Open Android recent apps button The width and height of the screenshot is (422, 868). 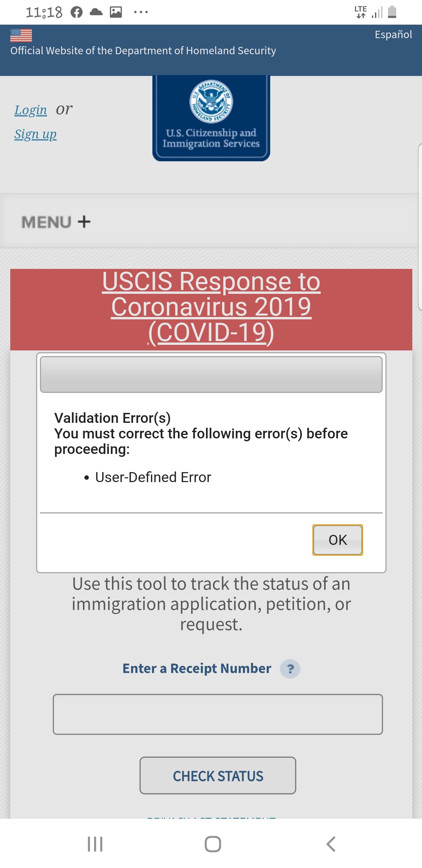pyautogui.click(x=95, y=844)
